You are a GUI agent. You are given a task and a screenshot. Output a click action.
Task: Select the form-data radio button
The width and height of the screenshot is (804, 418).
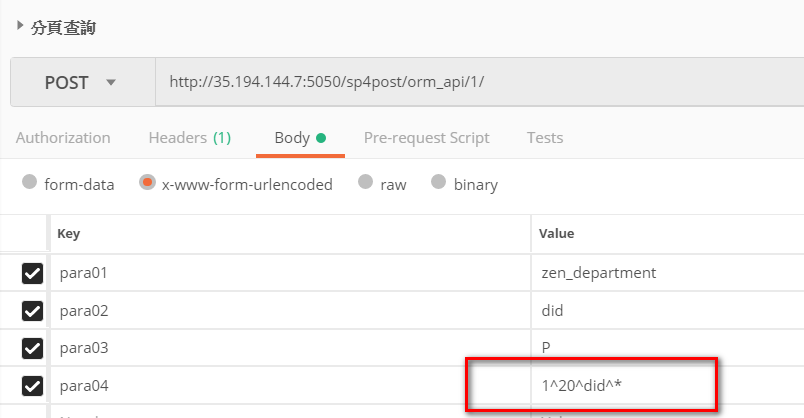click(29, 183)
